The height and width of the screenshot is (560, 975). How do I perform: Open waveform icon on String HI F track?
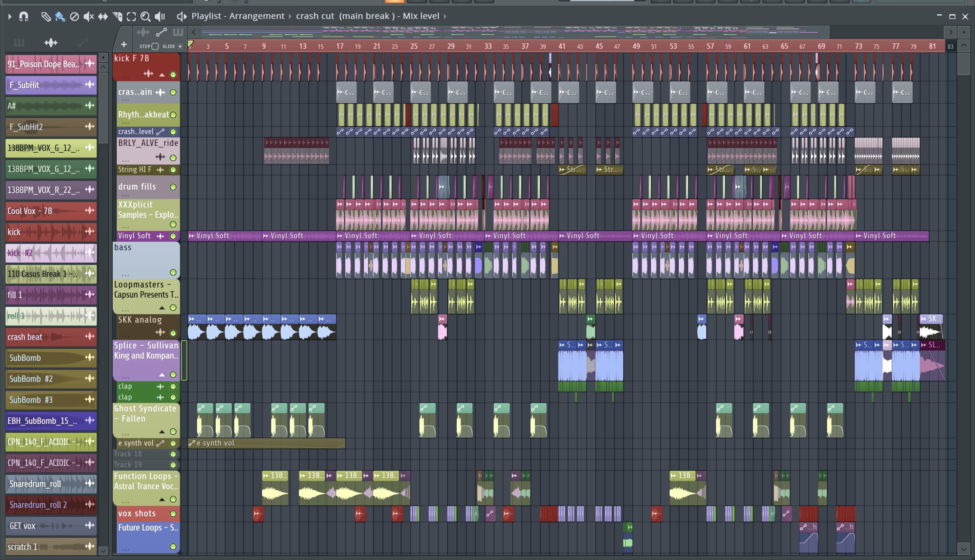point(160,170)
